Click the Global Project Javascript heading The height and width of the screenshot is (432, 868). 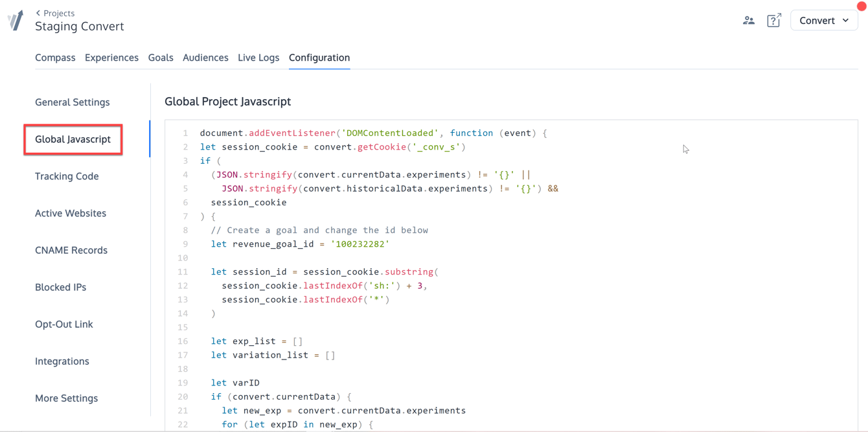(x=227, y=102)
